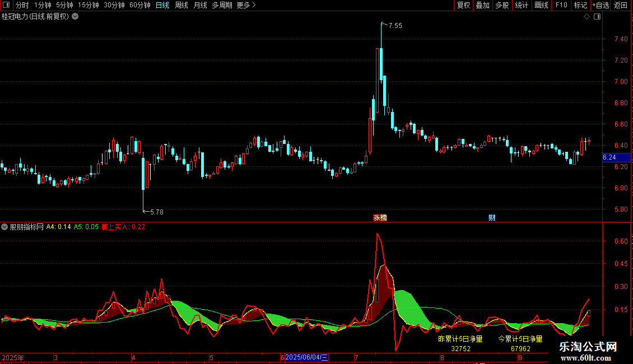The width and height of the screenshot is (633, 364).
Task: Expand the 更多 periods menu
Action: click(246, 5)
